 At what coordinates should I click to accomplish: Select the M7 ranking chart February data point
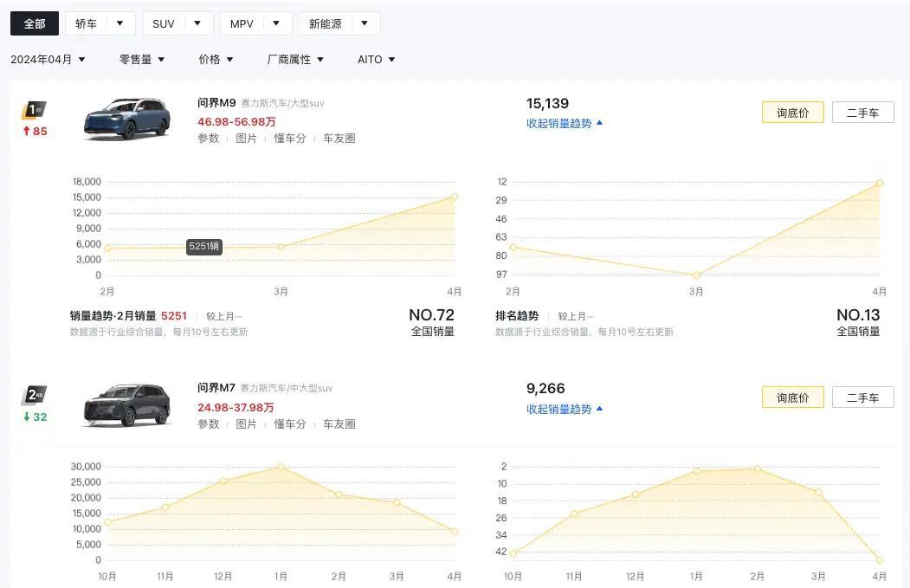pos(758,468)
